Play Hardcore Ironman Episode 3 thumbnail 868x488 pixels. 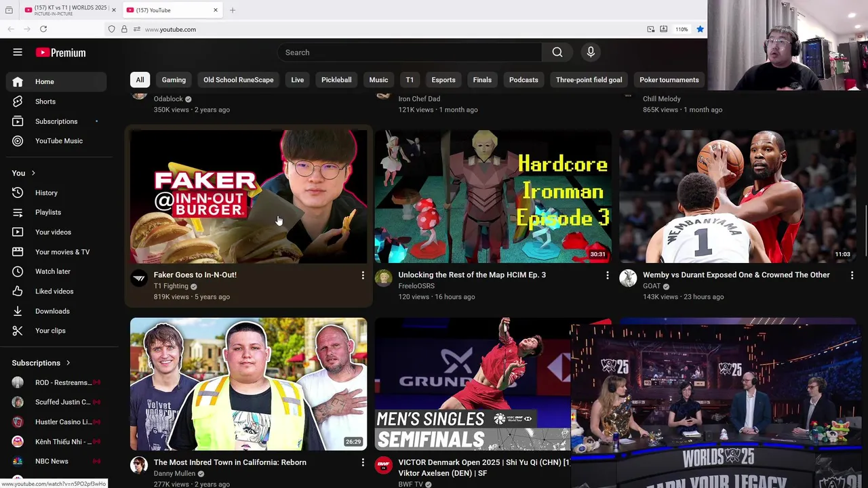coord(493,197)
